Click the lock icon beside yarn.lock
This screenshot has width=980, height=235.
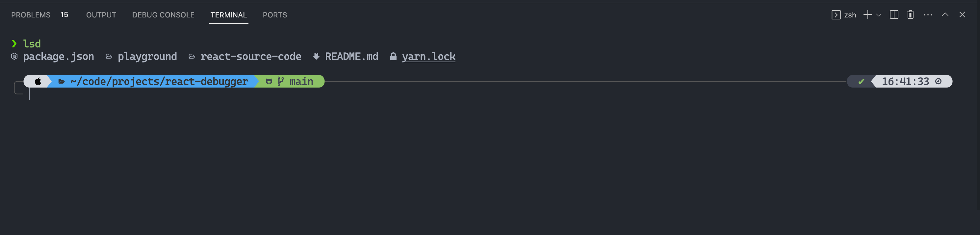(x=393, y=56)
